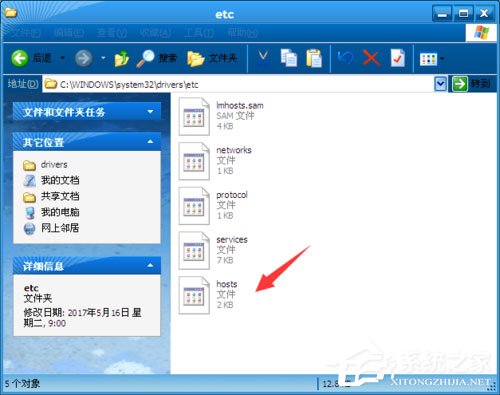The width and height of the screenshot is (500, 395).
Task: Toggle the Folders (文件夹) pane button
Action: point(212,59)
